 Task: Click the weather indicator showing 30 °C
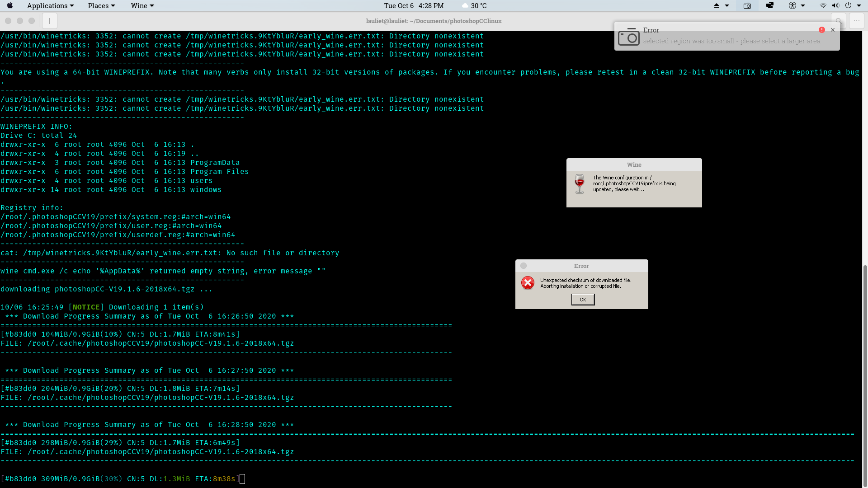pyautogui.click(x=474, y=5)
